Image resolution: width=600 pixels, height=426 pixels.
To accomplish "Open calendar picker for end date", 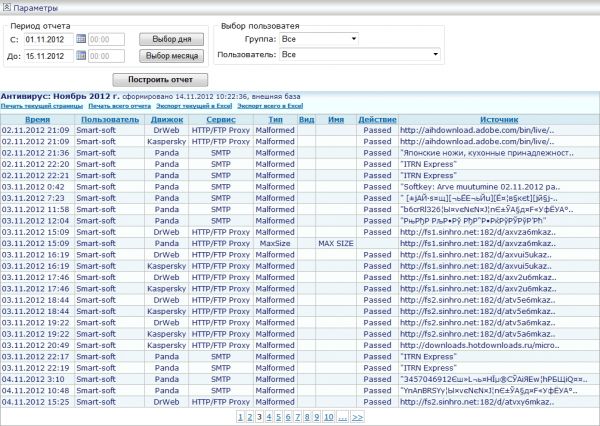I will pos(81,56).
